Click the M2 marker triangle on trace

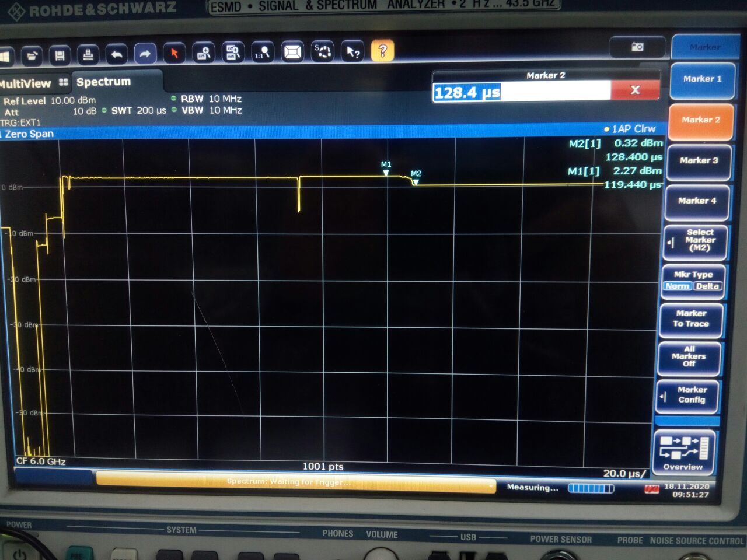[416, 182]
